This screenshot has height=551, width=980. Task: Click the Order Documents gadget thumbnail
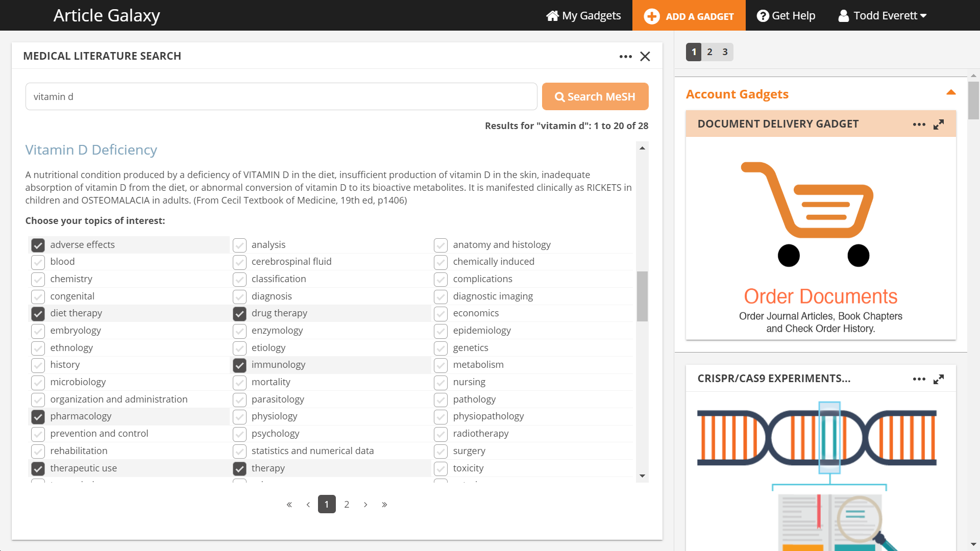tap(820, 236)
